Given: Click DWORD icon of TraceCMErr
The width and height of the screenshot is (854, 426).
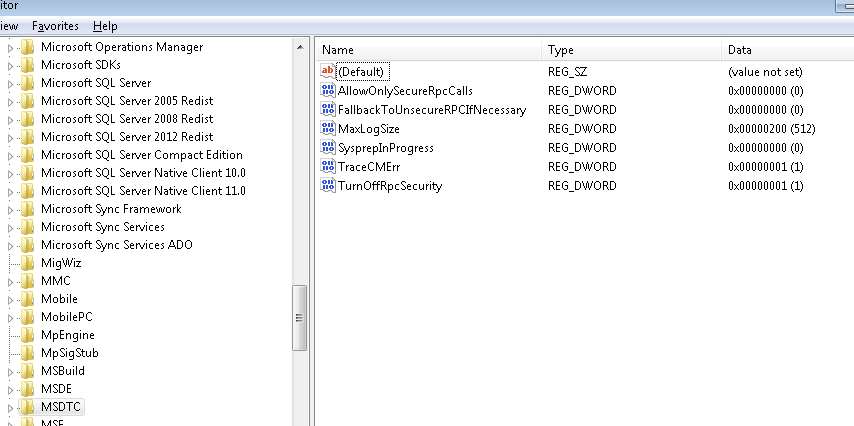Looking at the screenshot, I should [328, 166].
